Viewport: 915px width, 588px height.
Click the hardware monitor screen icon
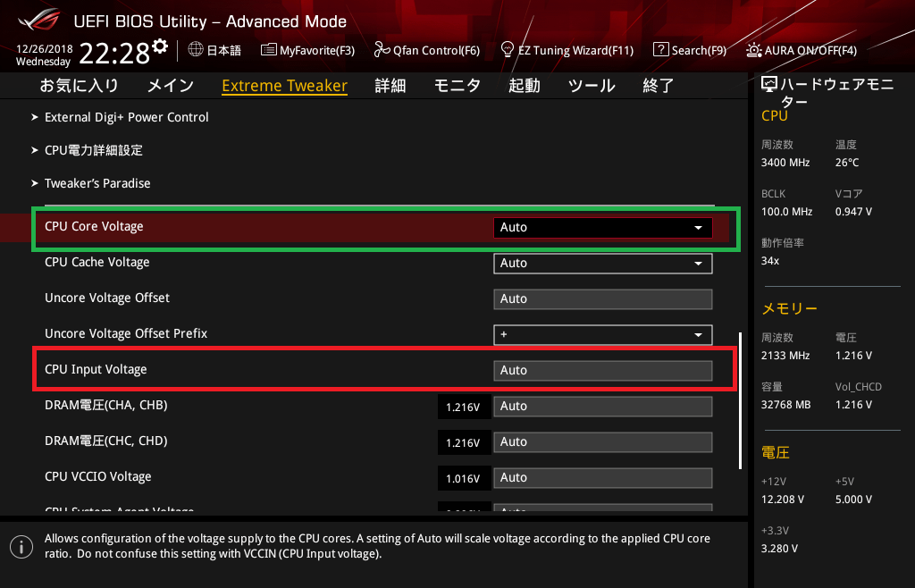[769, 85]
